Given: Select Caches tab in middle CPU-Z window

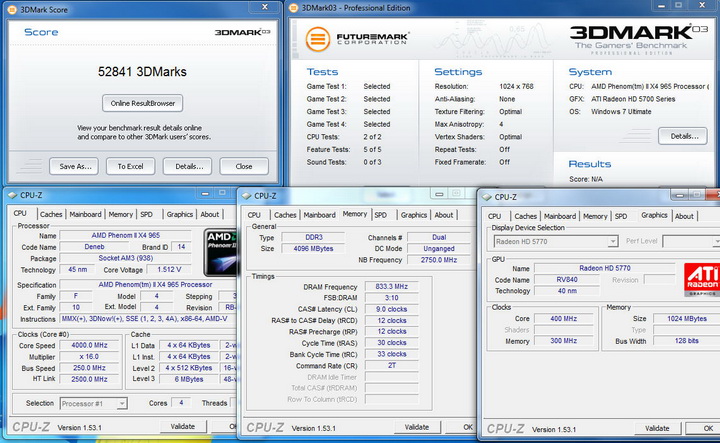Looking at the screenshot, I should click(x=285, y=215).
